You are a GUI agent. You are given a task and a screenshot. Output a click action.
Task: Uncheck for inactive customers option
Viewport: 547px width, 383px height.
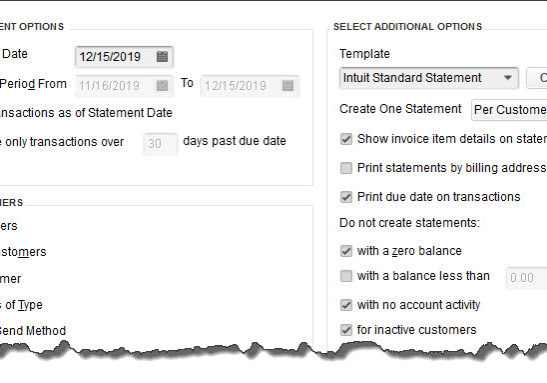click(346, 330)
